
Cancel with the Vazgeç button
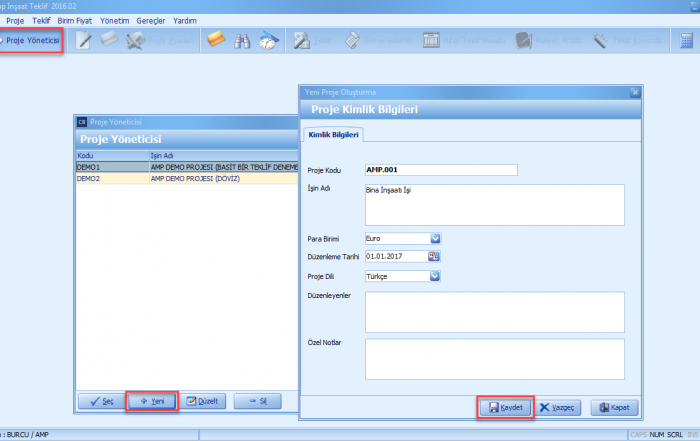coord(558,407)
